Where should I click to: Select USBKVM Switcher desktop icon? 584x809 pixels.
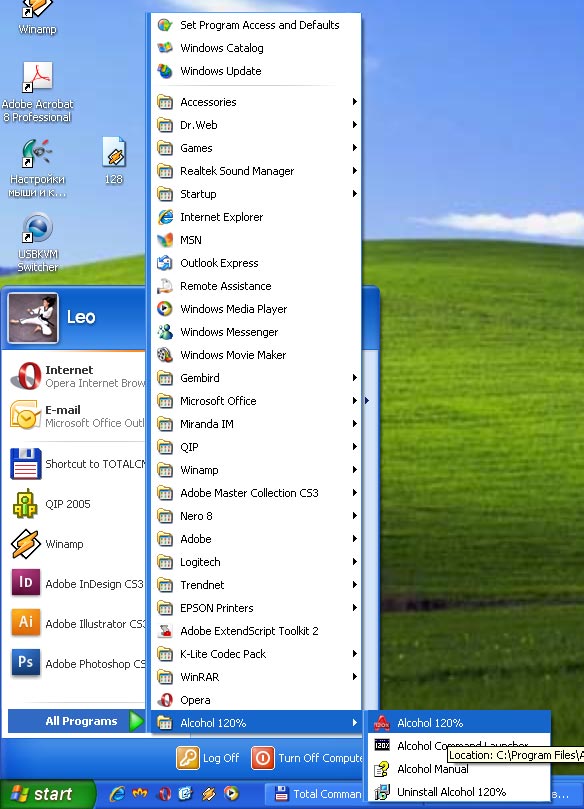(x=37, y=242)
